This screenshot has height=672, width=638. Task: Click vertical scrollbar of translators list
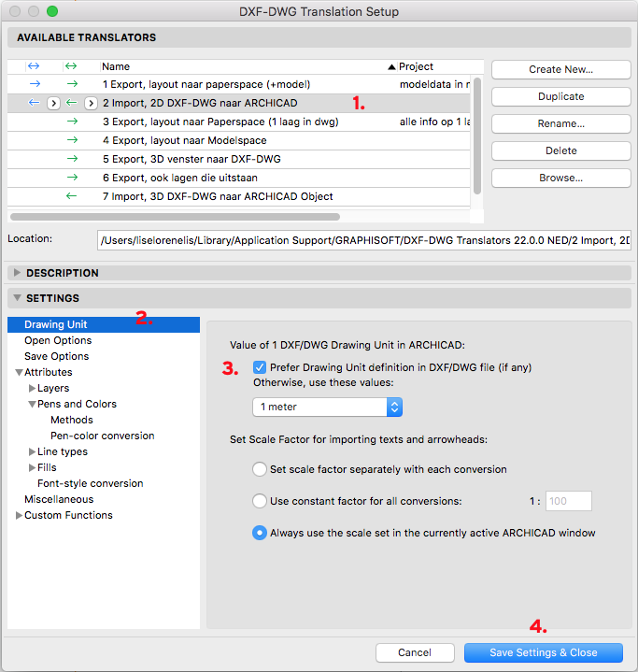click(477, 136)
